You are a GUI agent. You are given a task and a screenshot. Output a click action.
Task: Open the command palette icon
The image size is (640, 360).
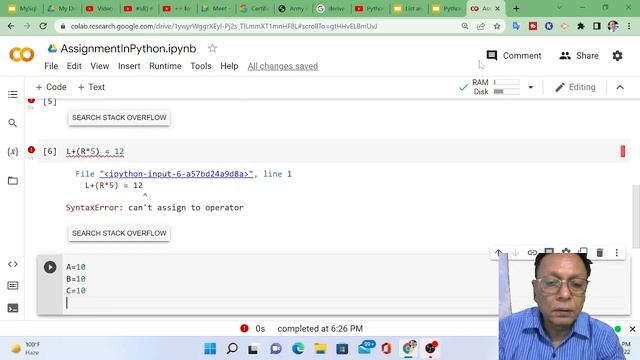[x=13, y=286]
